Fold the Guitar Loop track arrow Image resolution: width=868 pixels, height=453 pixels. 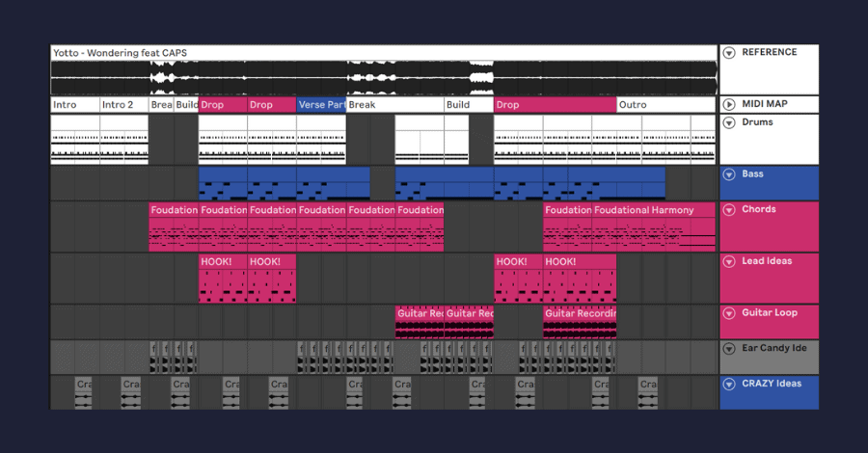pyautogui.click(x=729, y=313)
